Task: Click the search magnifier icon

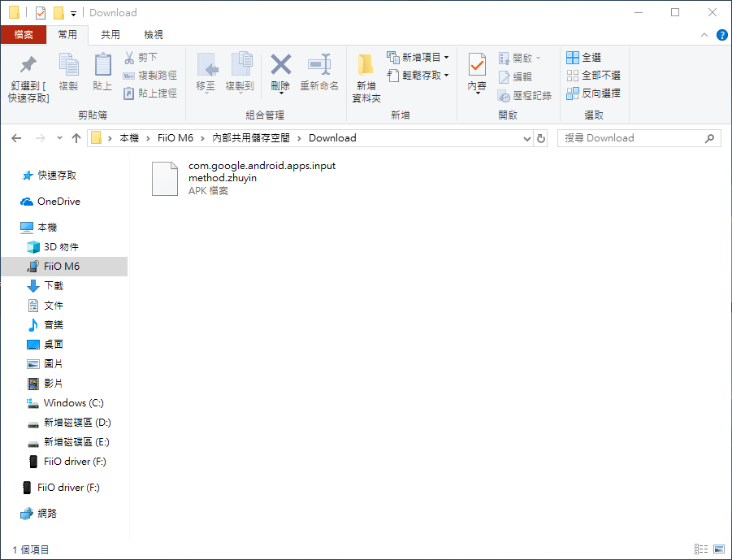Action: coord(709,138)
